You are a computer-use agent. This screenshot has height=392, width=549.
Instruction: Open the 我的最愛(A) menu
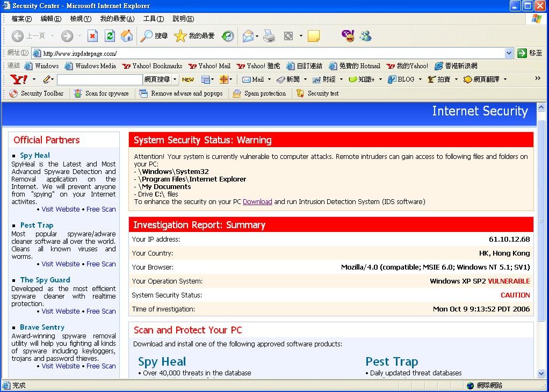click(117, 19)
